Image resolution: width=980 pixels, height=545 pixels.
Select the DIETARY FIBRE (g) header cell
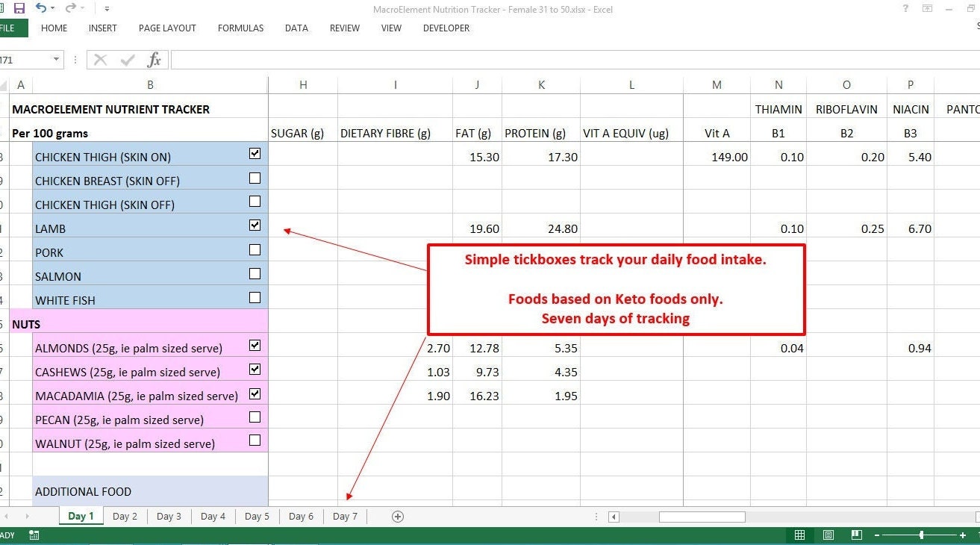[395, 133]
